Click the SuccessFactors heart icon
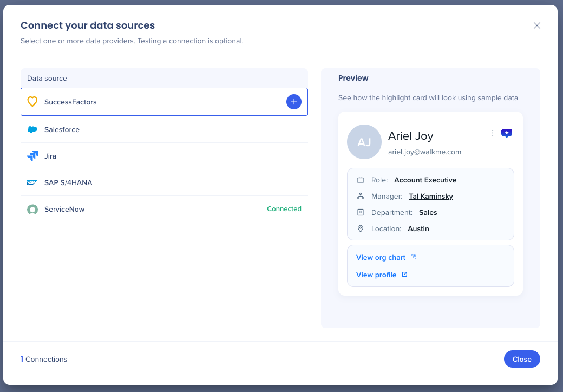 [32, 102]
